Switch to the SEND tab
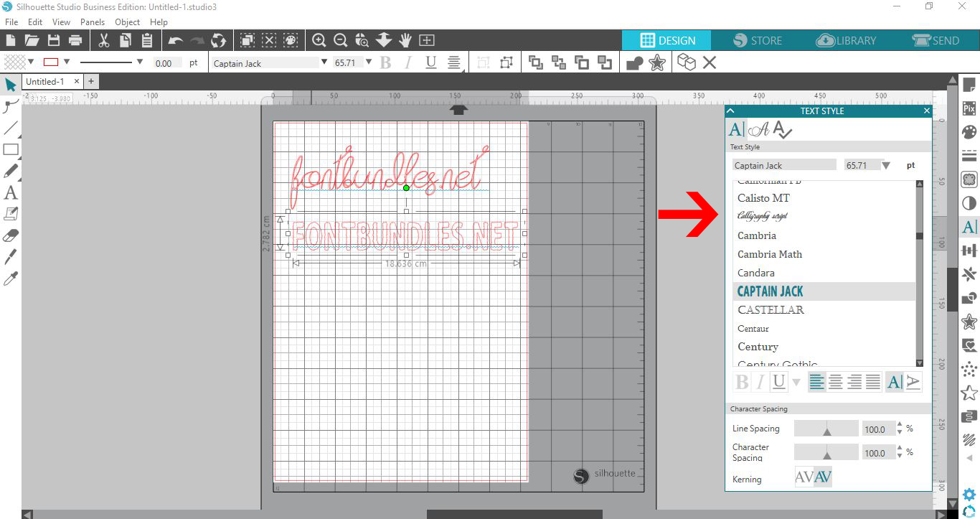 [x=936, y=40]
